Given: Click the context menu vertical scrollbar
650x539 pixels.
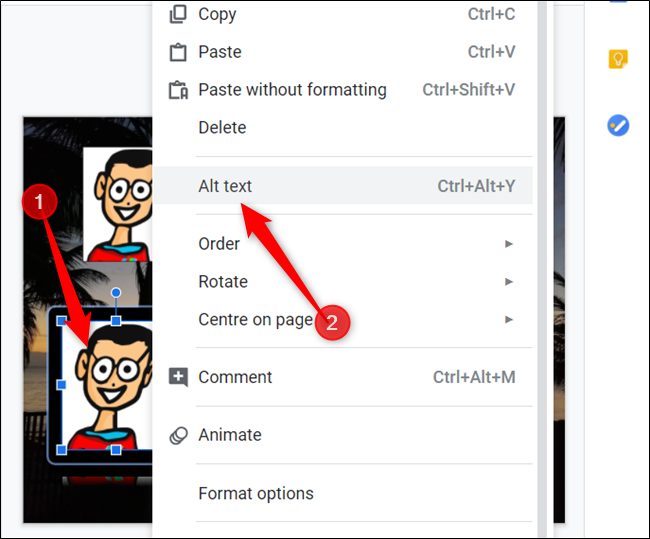Looking at the screenshot, I should pos(542,270).
